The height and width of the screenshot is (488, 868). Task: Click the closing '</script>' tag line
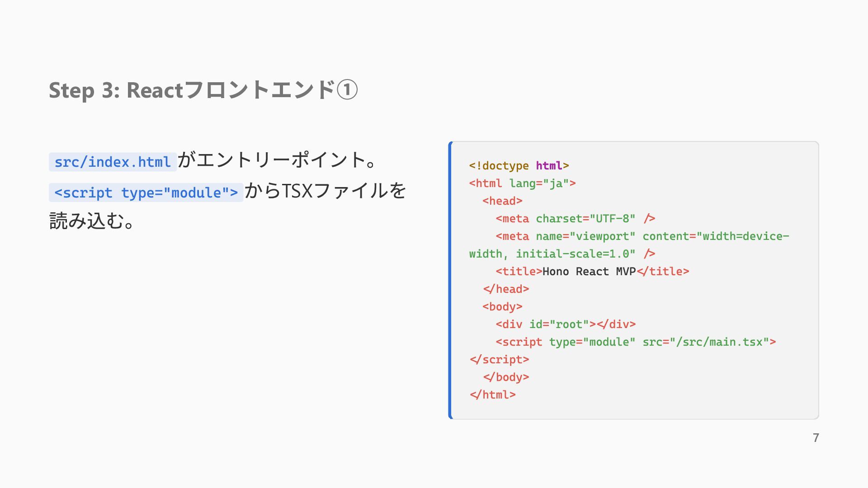(x=499, y=360)
